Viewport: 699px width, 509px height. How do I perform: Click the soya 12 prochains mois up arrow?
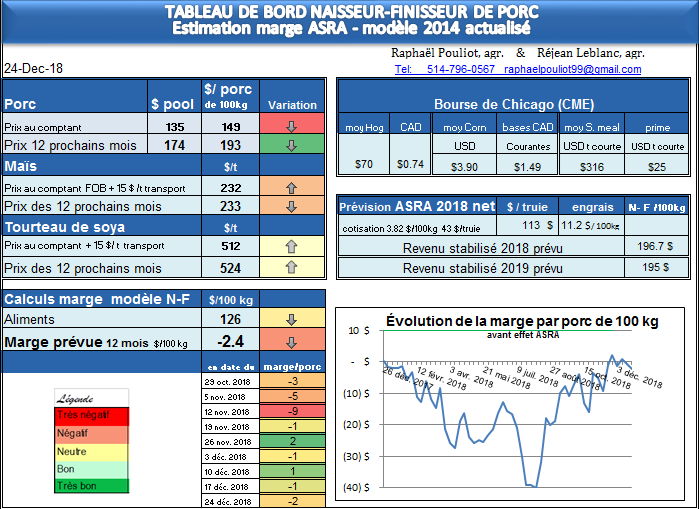click(x=292, y=267)
